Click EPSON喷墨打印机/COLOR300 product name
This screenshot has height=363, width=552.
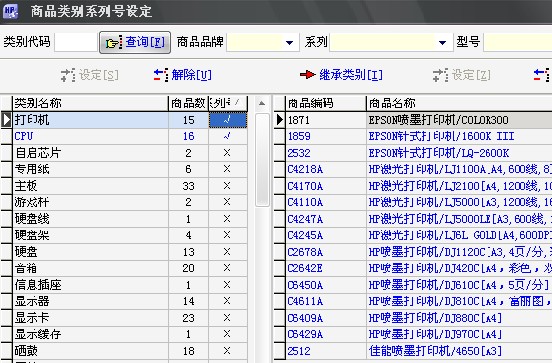pyautogui.click(x=438, y=120)
